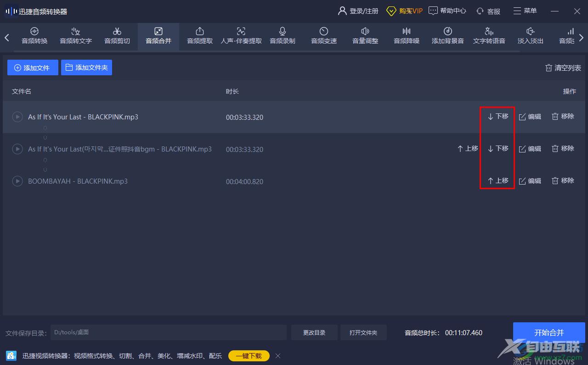Click the 文件名 column header
Viewport: 588px width, 365px height.
pos(22,91)
